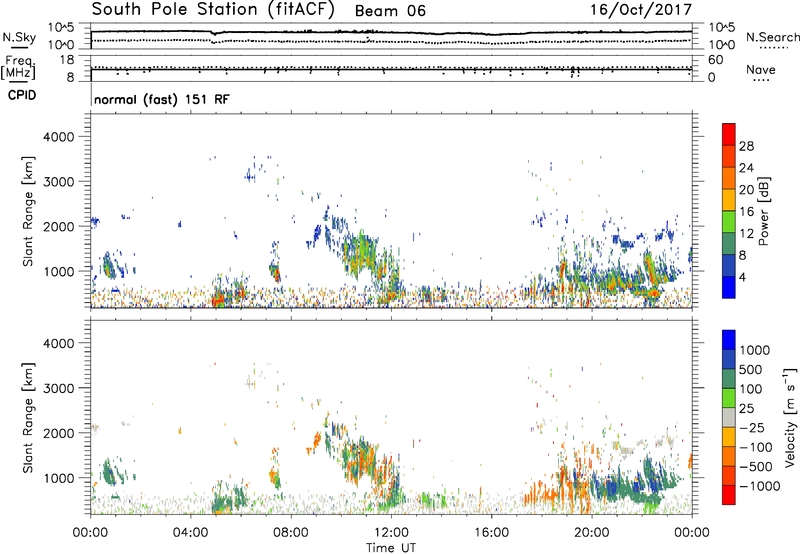Click the '12:00' time axis label
Viewport: 800px width, 554px height.
pyautogui.click(x=391, y=533)
